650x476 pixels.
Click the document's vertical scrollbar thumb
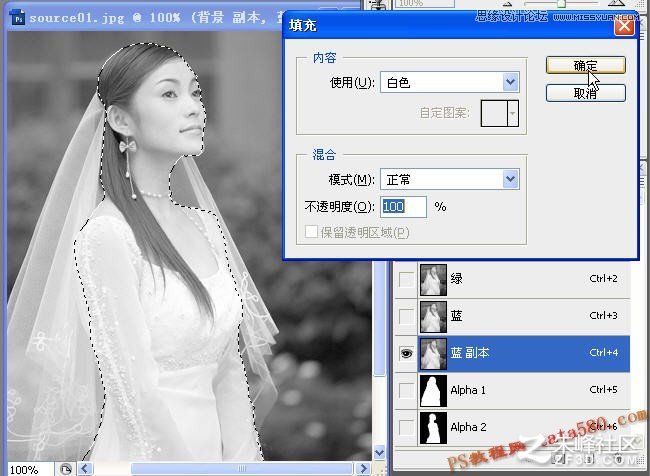pos(379,319)
